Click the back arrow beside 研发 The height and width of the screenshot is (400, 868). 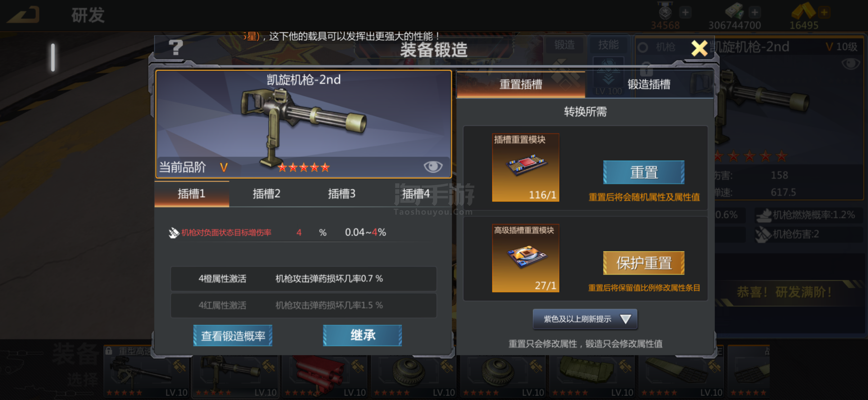[24, 15]
